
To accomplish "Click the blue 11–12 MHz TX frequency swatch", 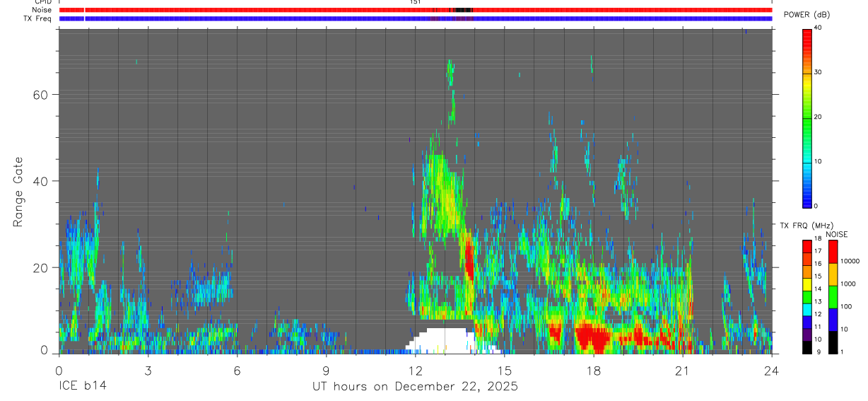I will pos(807,322).
